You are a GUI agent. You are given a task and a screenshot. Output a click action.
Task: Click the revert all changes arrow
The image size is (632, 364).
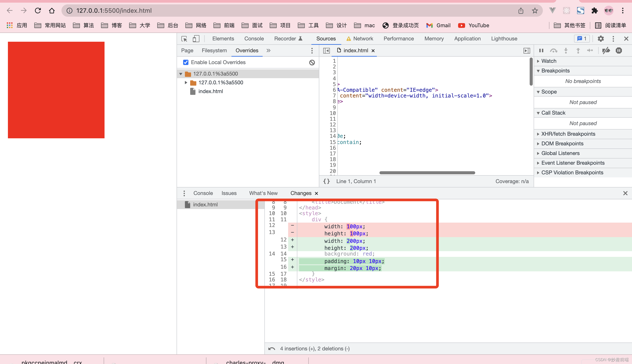click(271, 348)
